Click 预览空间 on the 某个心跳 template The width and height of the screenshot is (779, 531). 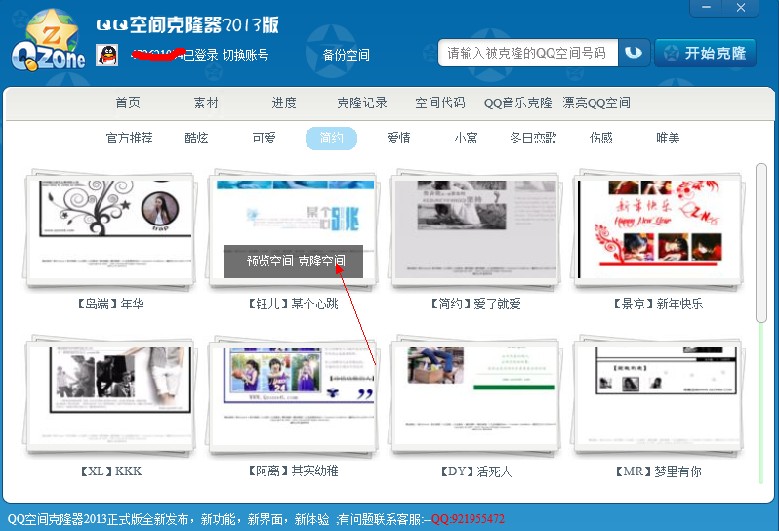270,261
